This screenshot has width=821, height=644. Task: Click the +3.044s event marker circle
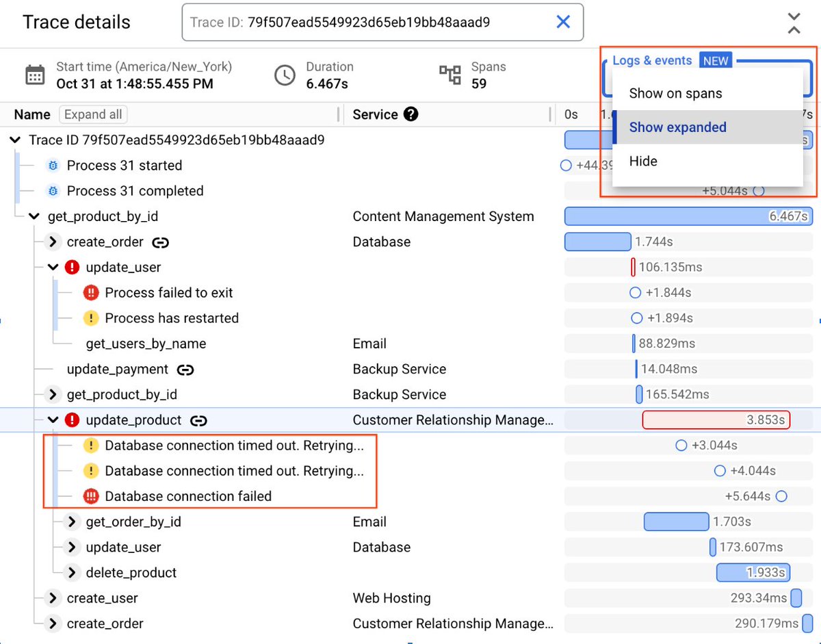tap(681, 446)
